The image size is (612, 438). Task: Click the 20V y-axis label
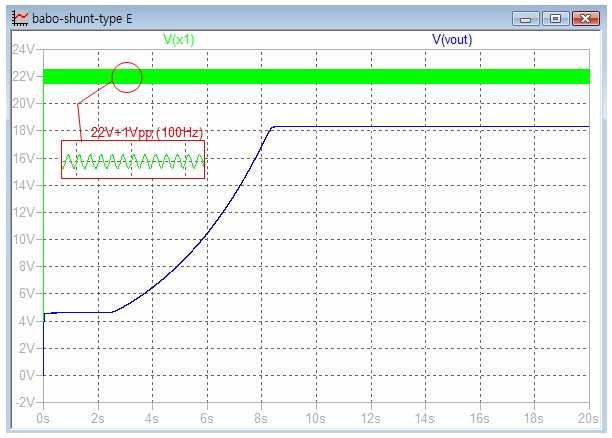(23, 103)
